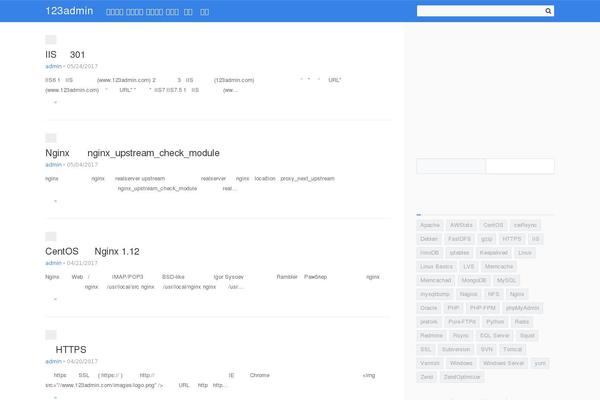
Task: Open the 123admin site logo
Action: [x=69, y=11]
